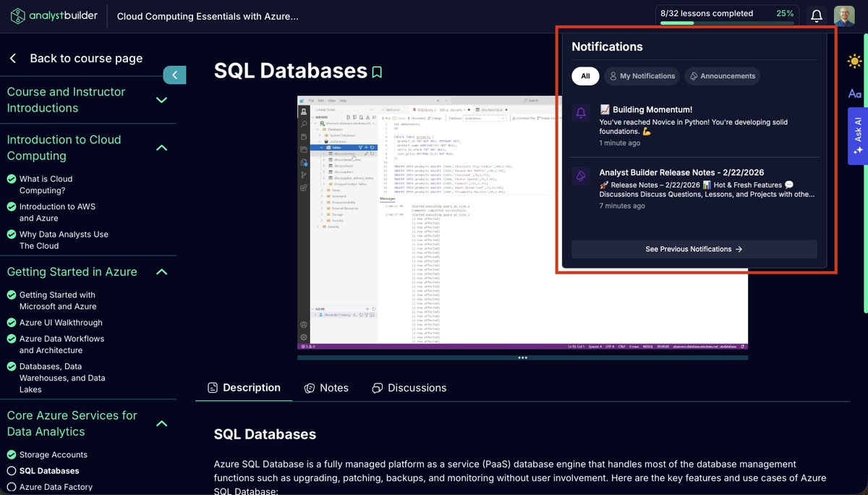Open the user profile avatar

pos(844,16)
